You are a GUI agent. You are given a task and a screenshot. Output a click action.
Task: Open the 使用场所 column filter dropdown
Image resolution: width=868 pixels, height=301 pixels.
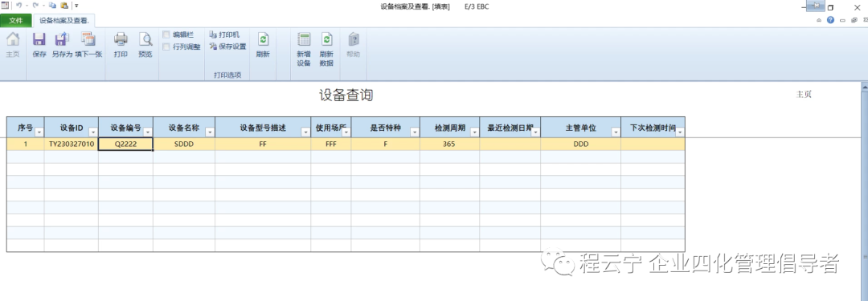click(x=346, y=132)
